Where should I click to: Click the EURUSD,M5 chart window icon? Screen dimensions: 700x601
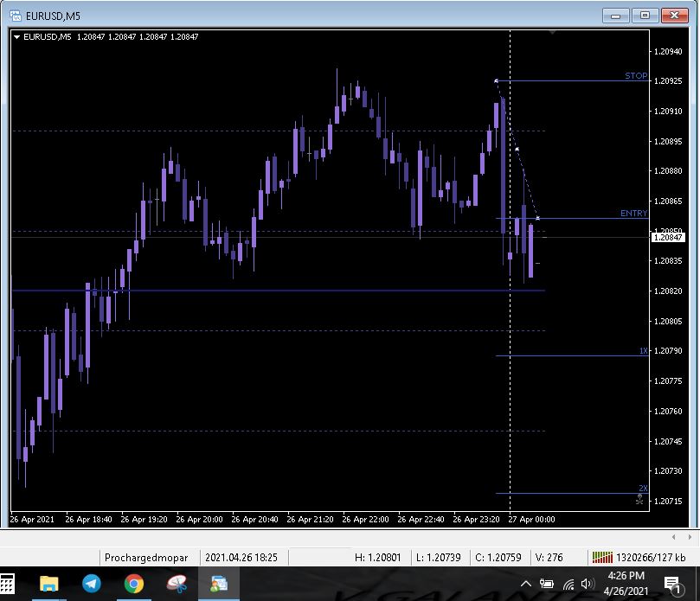(x=16, y=16)
